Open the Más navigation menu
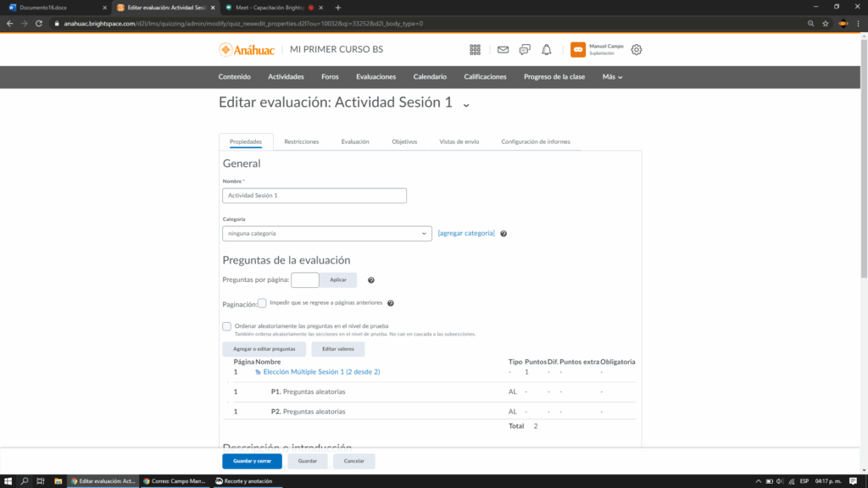This screenshot has width=868, height=488. coord(612,77)
